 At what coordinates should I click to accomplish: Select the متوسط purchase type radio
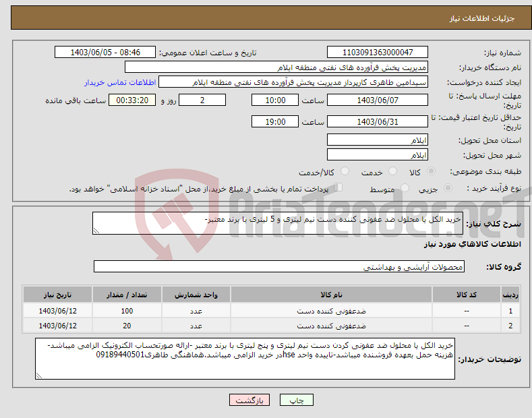405,187
